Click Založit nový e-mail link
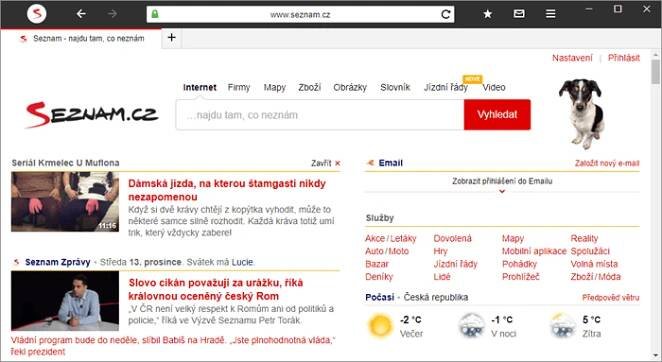662x362 pixels. [607, 163]
